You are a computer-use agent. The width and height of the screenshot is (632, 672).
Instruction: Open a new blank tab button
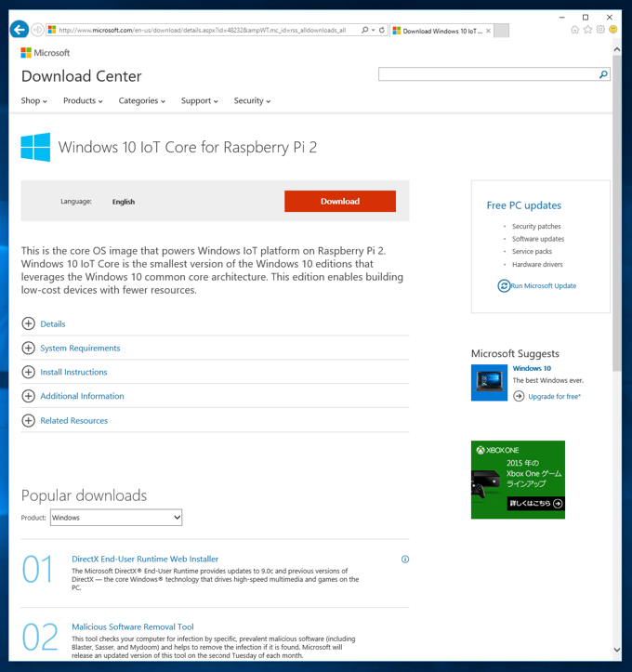tap(501, 31)
